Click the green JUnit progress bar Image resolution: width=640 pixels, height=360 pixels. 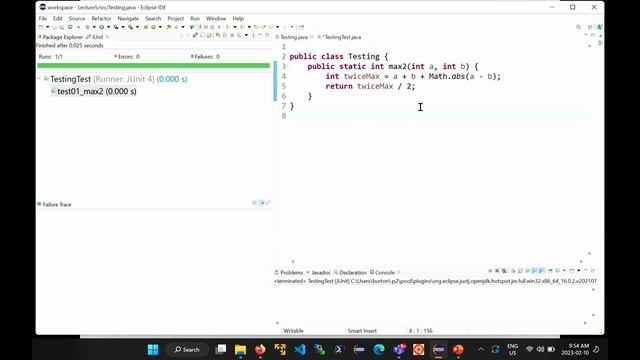pos(153,65)
